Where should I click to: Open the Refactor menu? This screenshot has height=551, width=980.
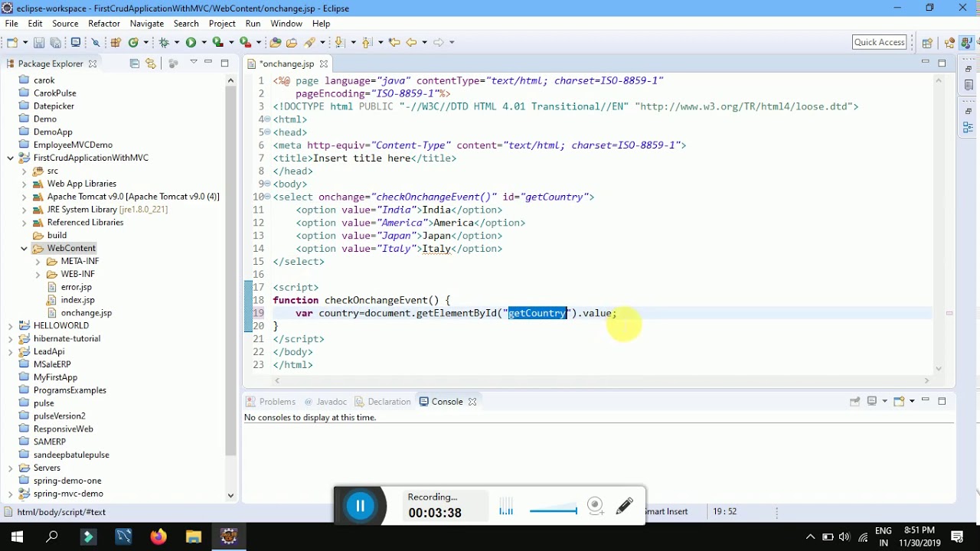pos(104,24)
